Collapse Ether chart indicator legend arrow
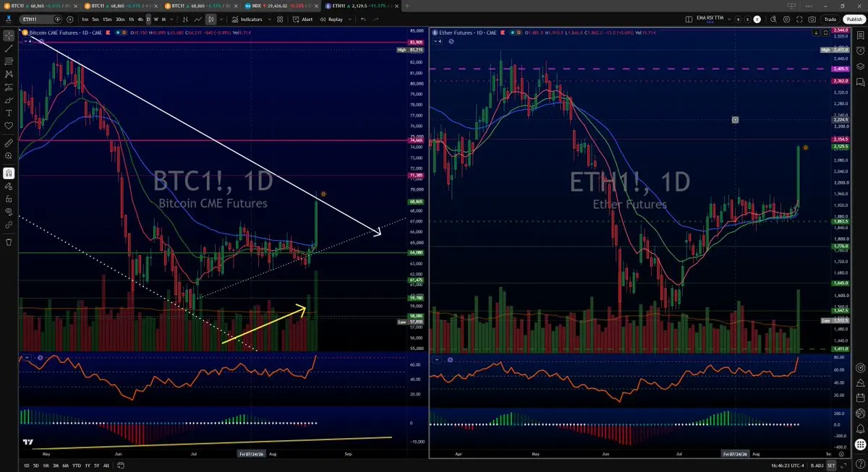This screenshot has width=868, height=472. 437,41
